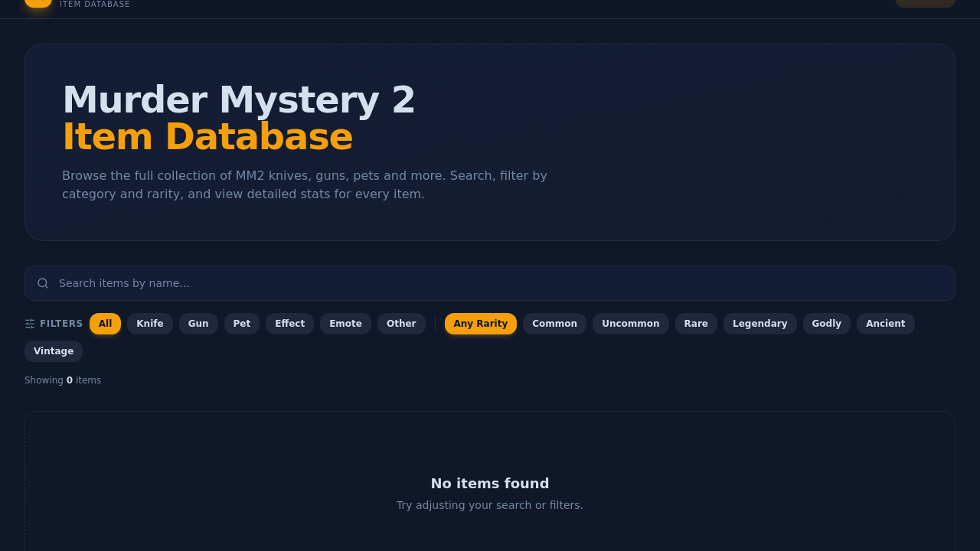
Task: Filter by Ancient rarity
Action: (x=886, y=324)
